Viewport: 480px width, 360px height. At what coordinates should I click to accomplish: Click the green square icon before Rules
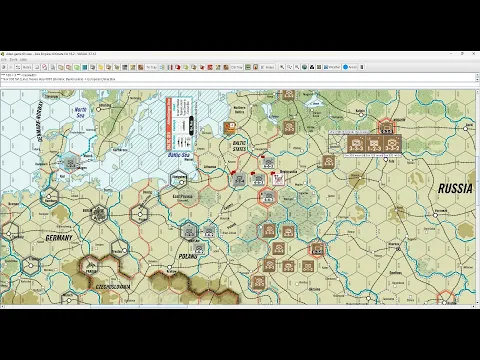[x=248, y=67]
